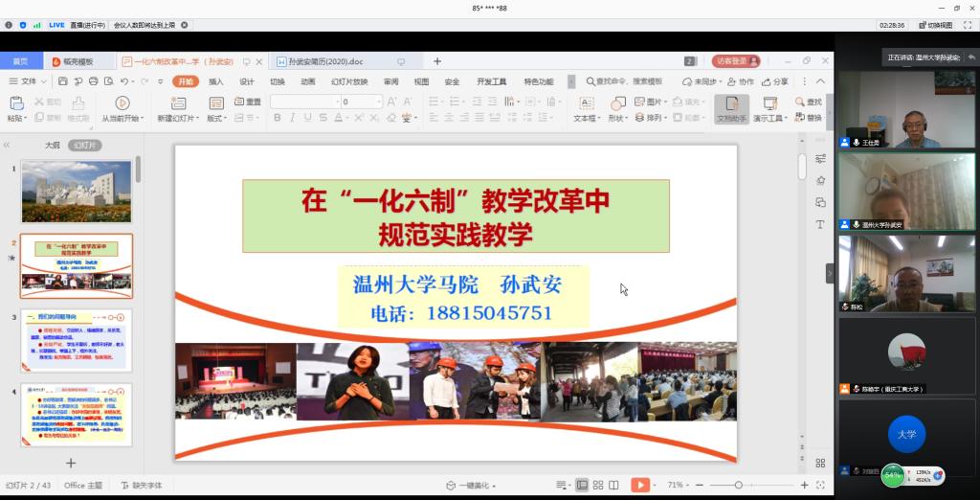Click the 从当前开始 slideshow play icon
Viewport: 980px width, 500px height.
(122, 102)
